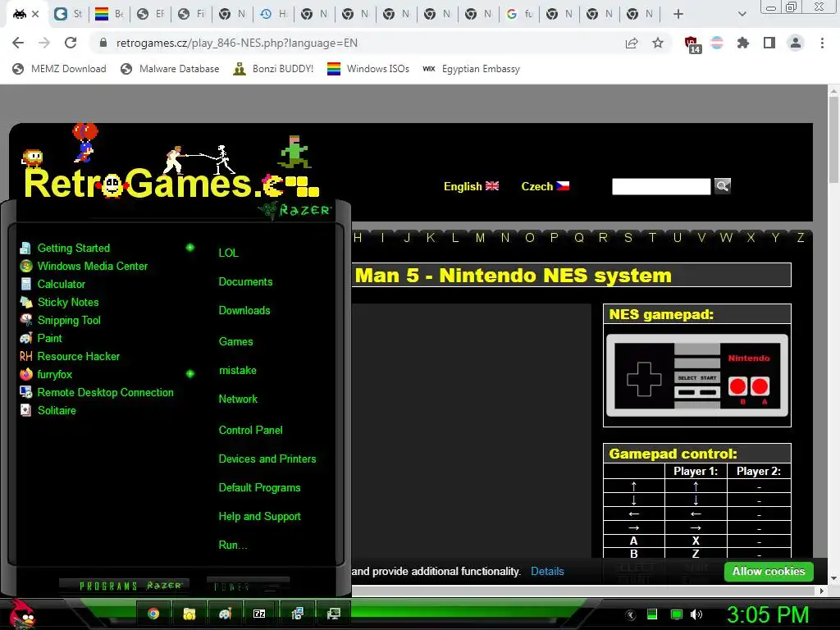Select letter S in alphabet index
840x630 pixels.
click(628, 238)
